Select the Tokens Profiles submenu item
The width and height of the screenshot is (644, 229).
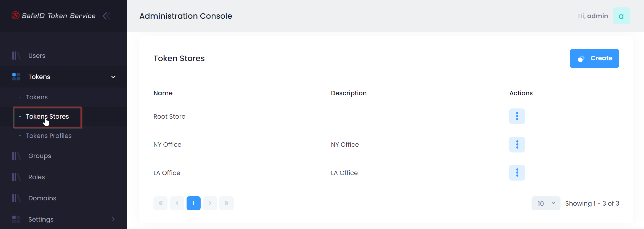(x=49, y=136)
